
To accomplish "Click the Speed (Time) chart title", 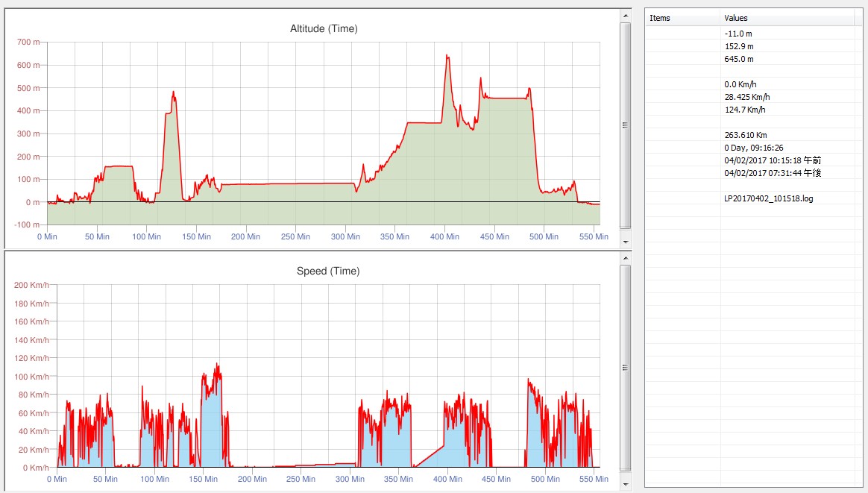I will (327, 271).
